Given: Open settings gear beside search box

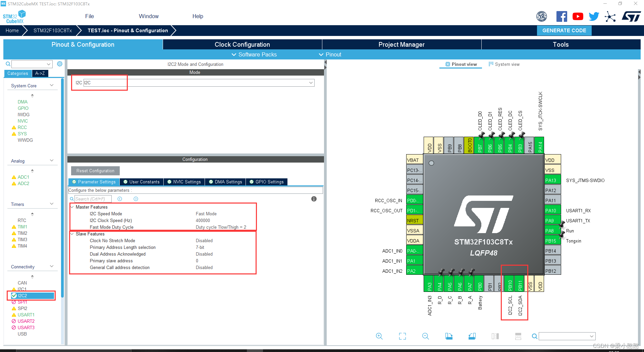Looking at the screenshot, I should click(60, 64).
